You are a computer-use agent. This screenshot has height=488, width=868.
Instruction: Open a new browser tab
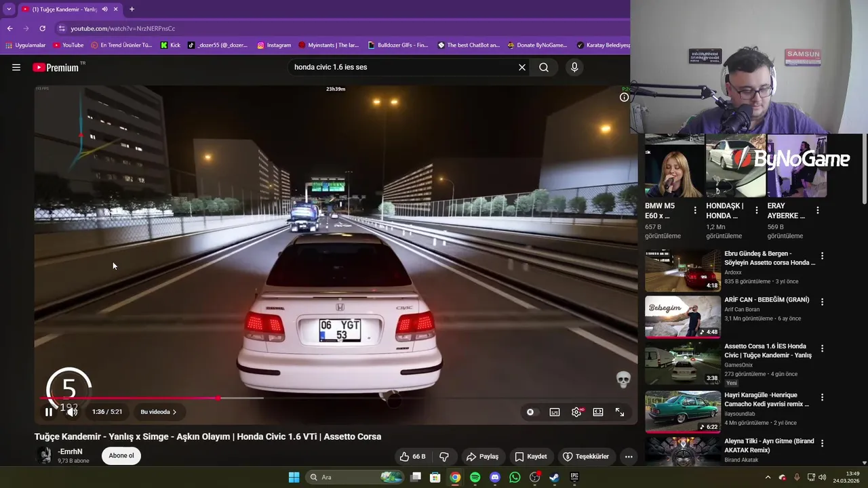click(x=132, y=9)
